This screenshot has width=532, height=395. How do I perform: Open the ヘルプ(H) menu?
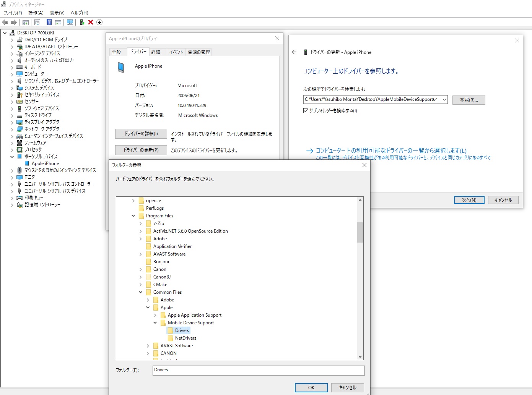[x=80, y=13]
